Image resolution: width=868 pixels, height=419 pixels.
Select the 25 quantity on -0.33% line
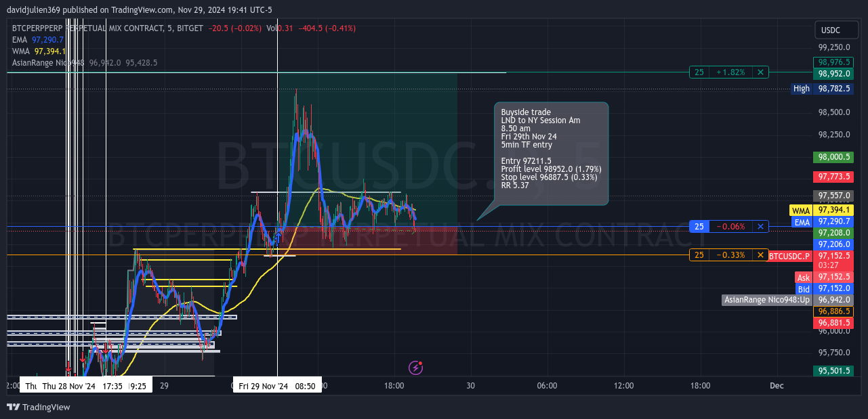pyautogui.click(x=699, y=255)
